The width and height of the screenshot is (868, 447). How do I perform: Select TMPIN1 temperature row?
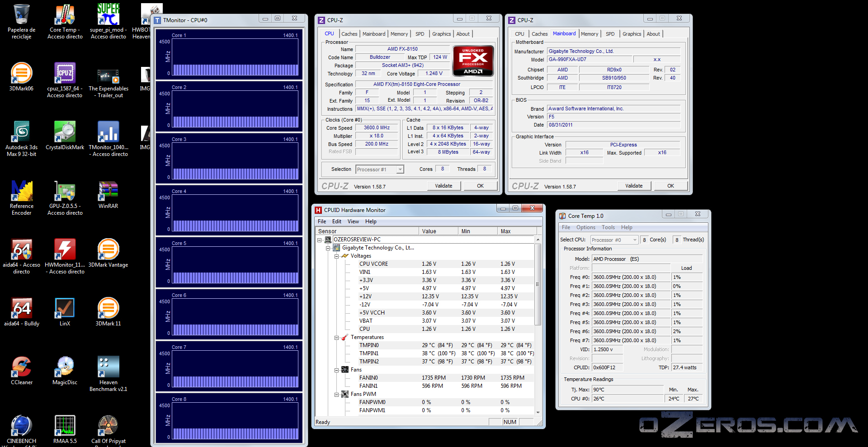click(x=425, y=353)
